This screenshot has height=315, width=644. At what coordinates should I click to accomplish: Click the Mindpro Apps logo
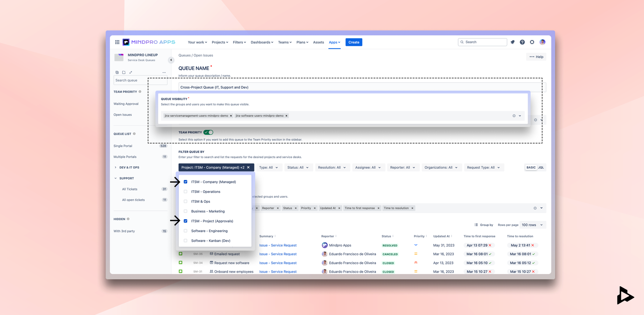click(x=149, y=42)
